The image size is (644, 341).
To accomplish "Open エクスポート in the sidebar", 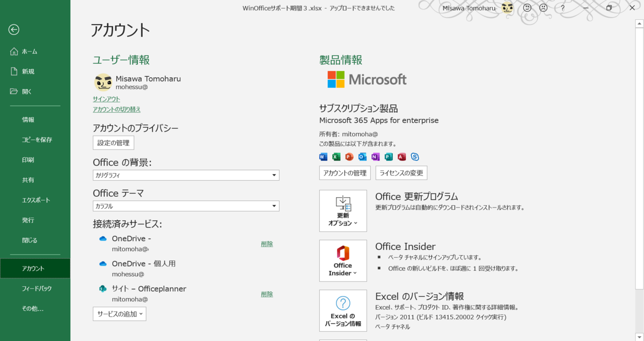I will 35,200.
